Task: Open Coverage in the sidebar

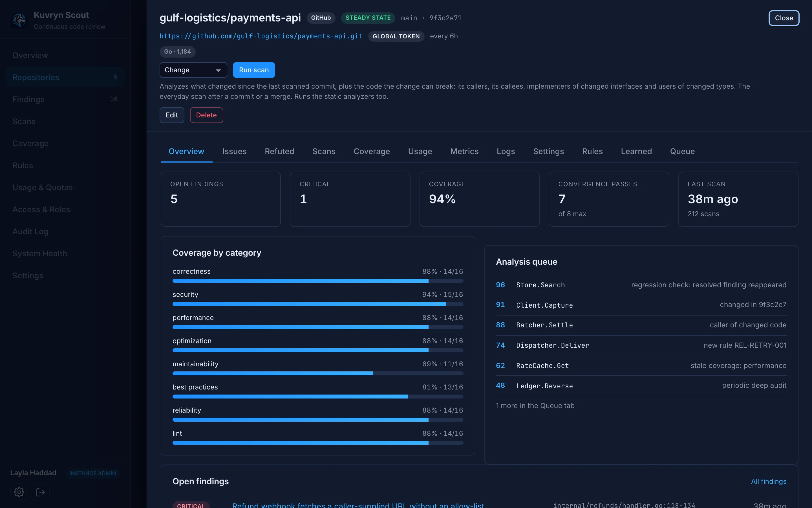Action: 65,143
